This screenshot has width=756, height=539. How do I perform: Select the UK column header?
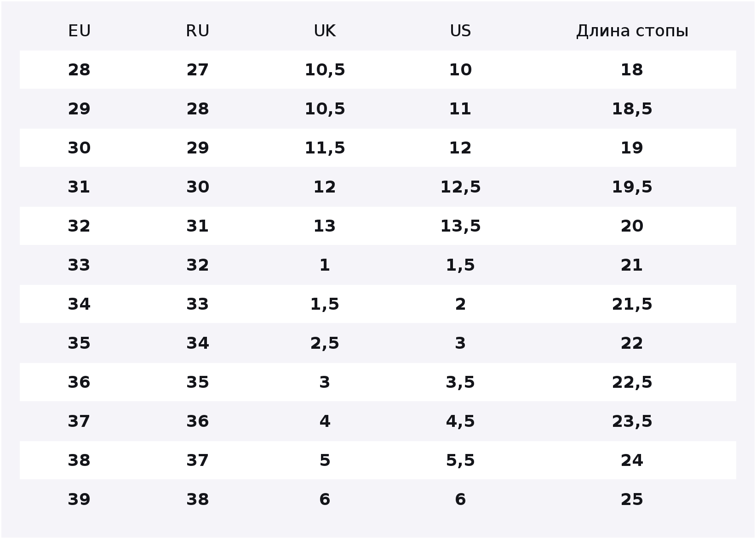(325, 31)
